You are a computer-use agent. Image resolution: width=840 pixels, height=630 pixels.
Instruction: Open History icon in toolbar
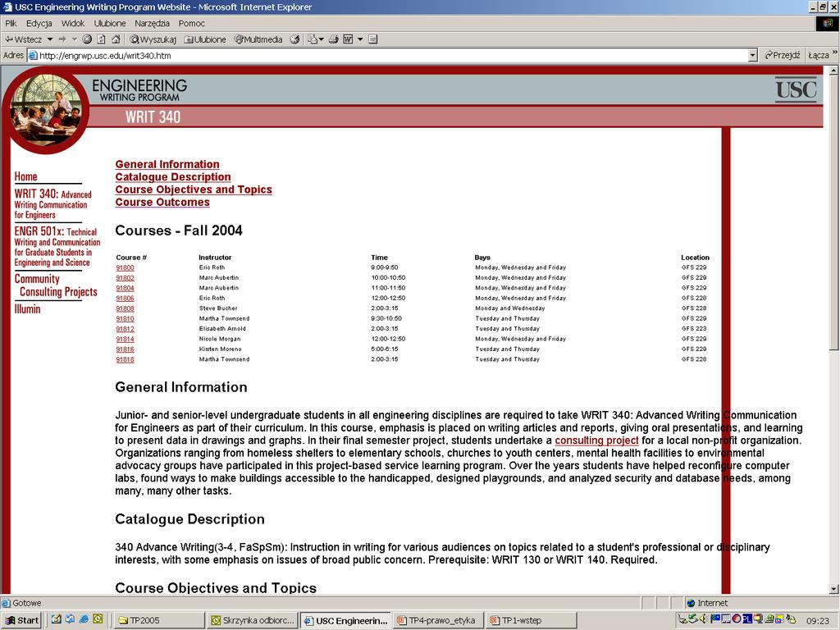pos(294,39)
